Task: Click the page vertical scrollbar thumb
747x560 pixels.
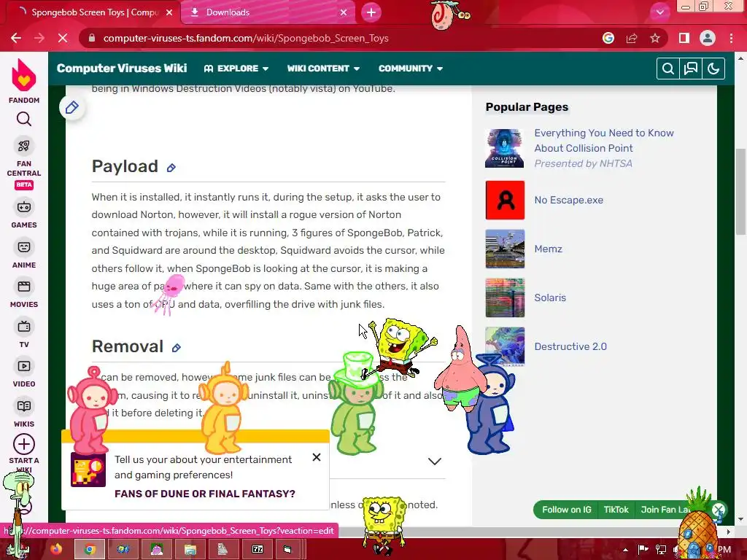Action: pyautogui.click(x=740, y=192)
